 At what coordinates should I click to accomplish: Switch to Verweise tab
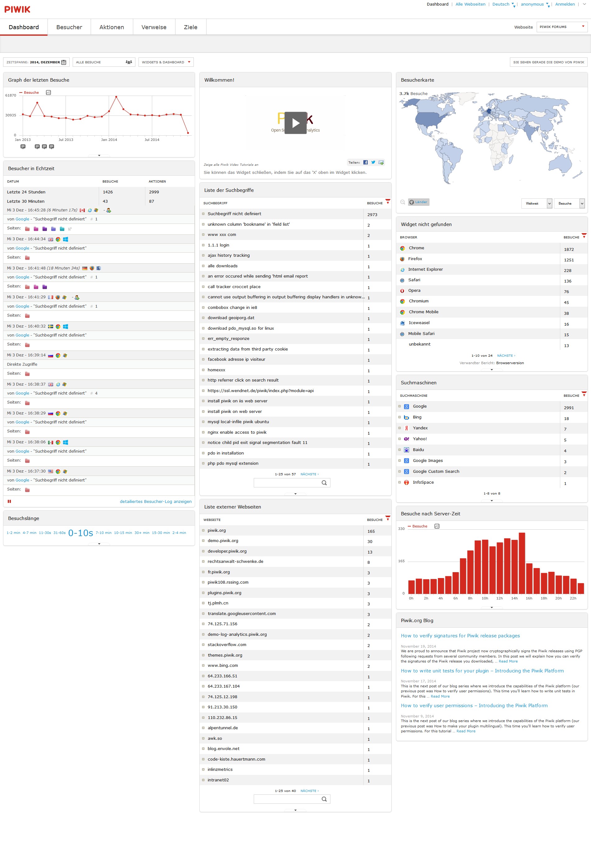click(x=154, y=27)
